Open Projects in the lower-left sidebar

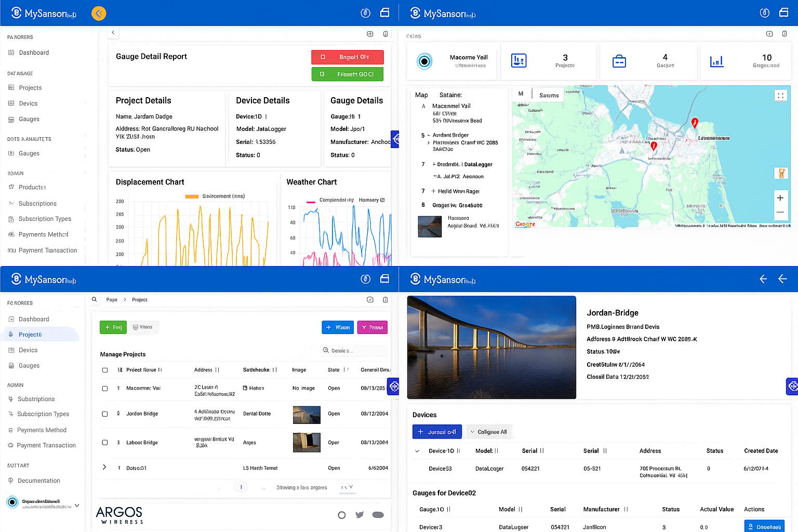coord(30,335)
